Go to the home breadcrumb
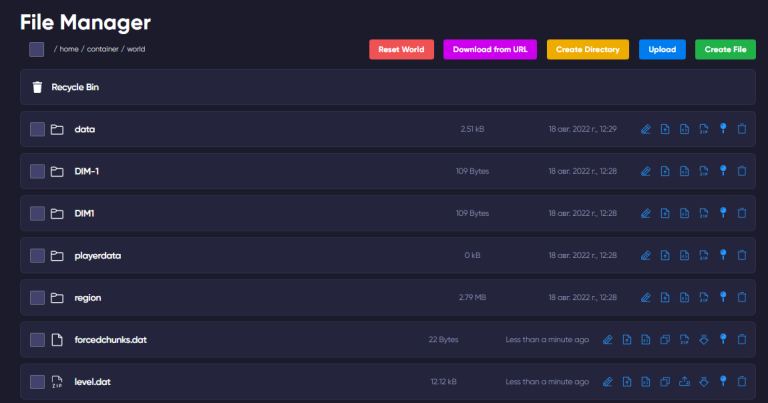Image resolution: width=768 pixels, height=403 pixels. [69, 49]
